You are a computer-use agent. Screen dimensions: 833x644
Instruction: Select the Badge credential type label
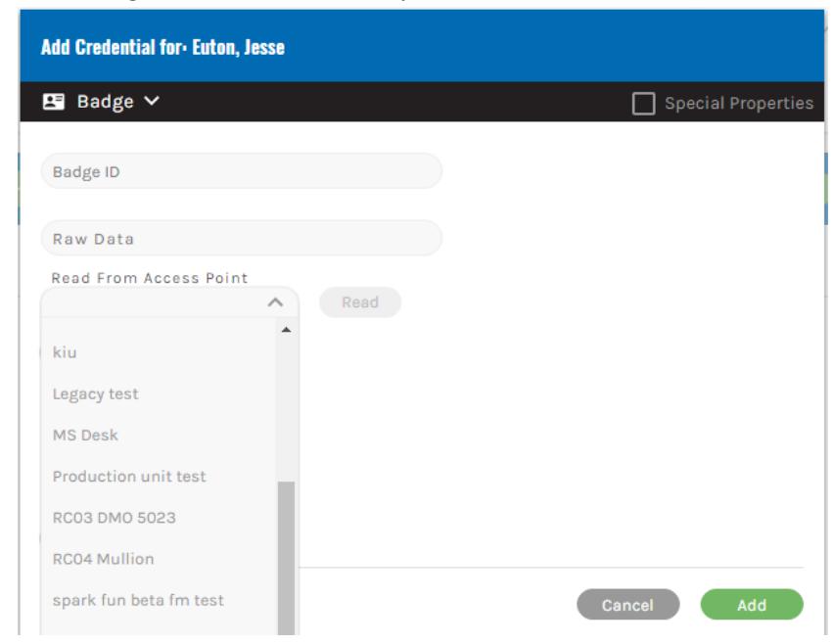click(x=105, y=101)
